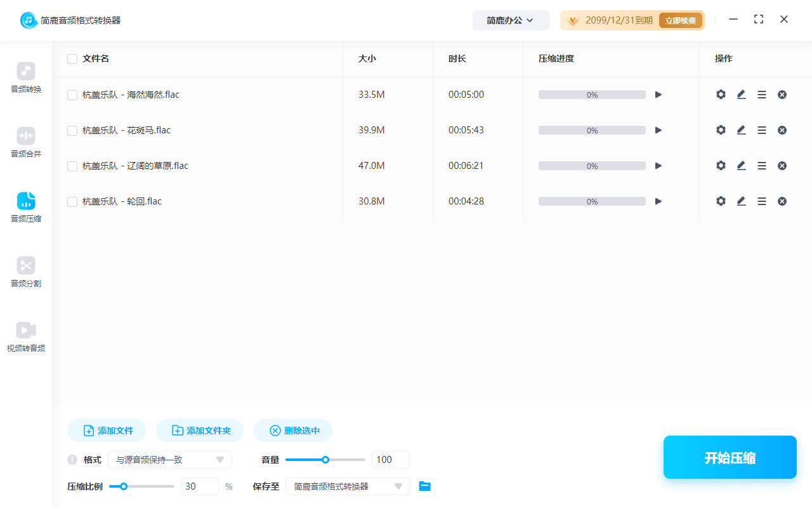
Task: Open output folder browser icon beside 保存至
Action: (x=424, y=486)
